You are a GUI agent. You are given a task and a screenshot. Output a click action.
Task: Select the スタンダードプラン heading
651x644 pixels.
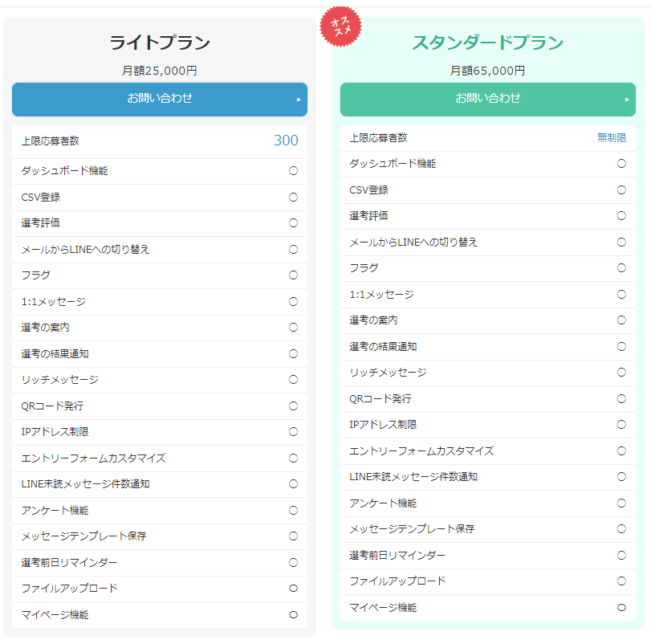click(x=488, y=43)
